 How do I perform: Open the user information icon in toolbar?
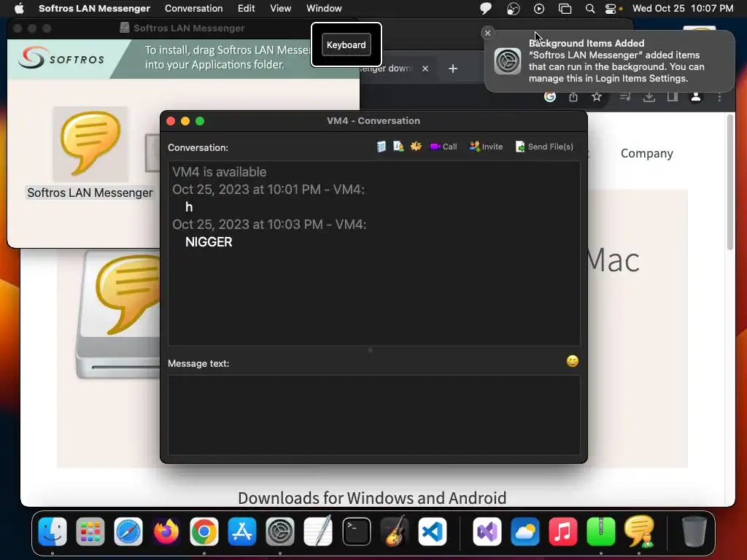(x=398, y=147)
